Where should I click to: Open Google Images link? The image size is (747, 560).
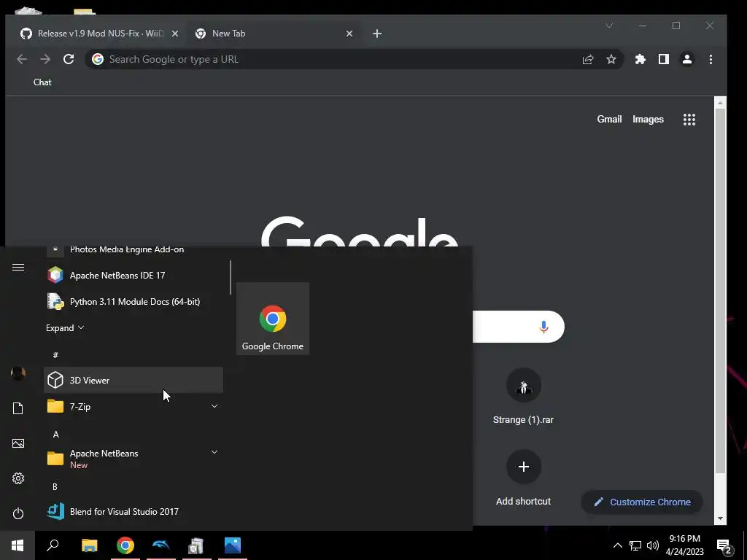point(648,119)
